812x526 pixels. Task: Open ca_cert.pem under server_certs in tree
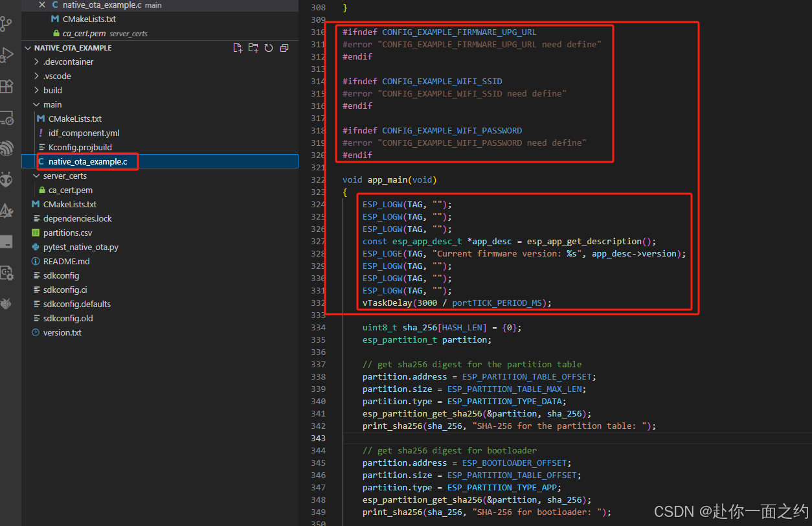(x=70, y=190)
